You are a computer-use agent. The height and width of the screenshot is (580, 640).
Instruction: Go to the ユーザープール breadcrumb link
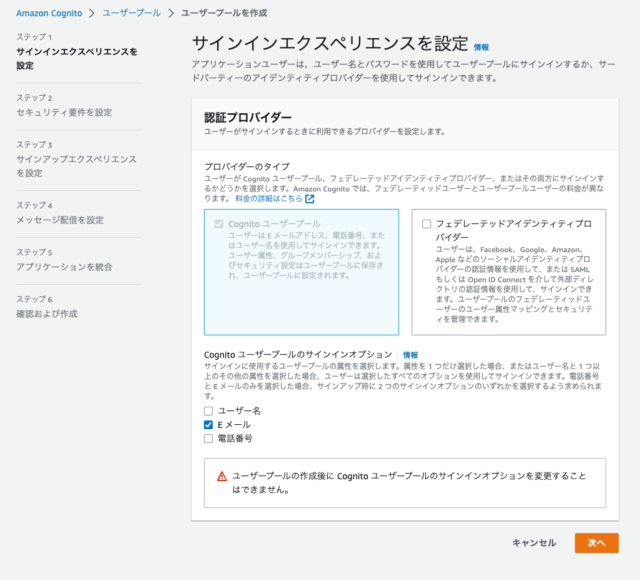coord(131,13)
